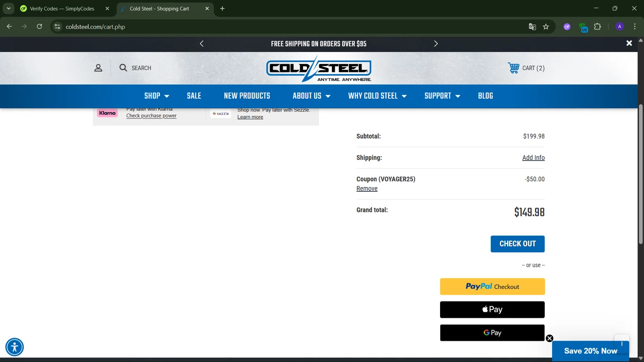Open the browser extensions puzzle icon
Image resolution: width=644 pixels, height=362 pixels.
[x=598, y=27]
